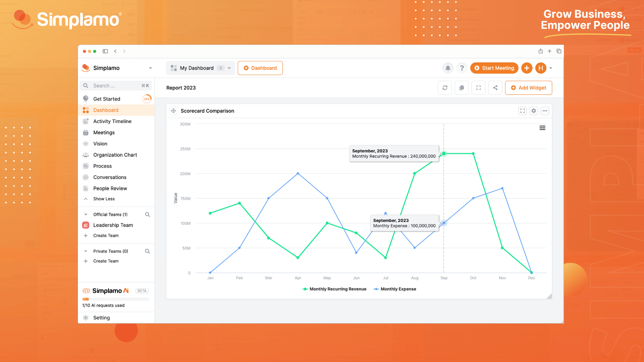Toggle Show Less in the sidebar navigation
Image resolution: width=644 pixels, height=362 pixels.
[x=104, y=198]
